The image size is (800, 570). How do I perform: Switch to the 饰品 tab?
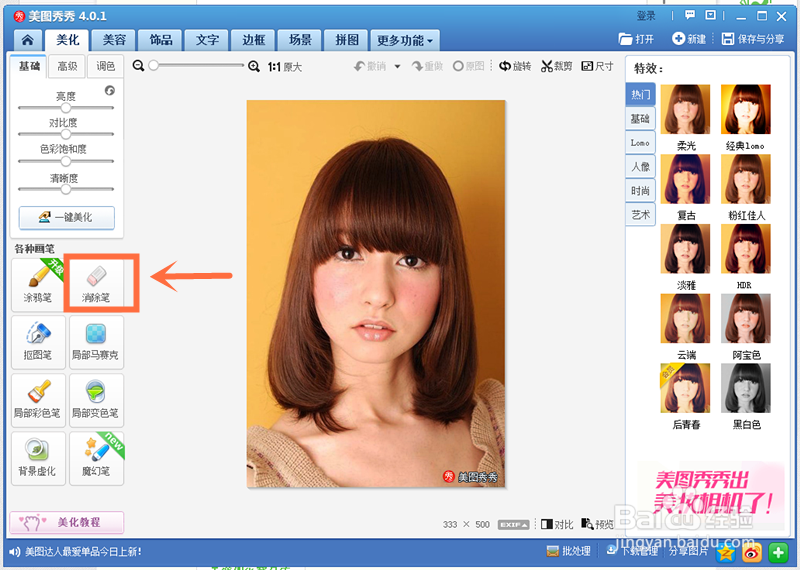161,40
